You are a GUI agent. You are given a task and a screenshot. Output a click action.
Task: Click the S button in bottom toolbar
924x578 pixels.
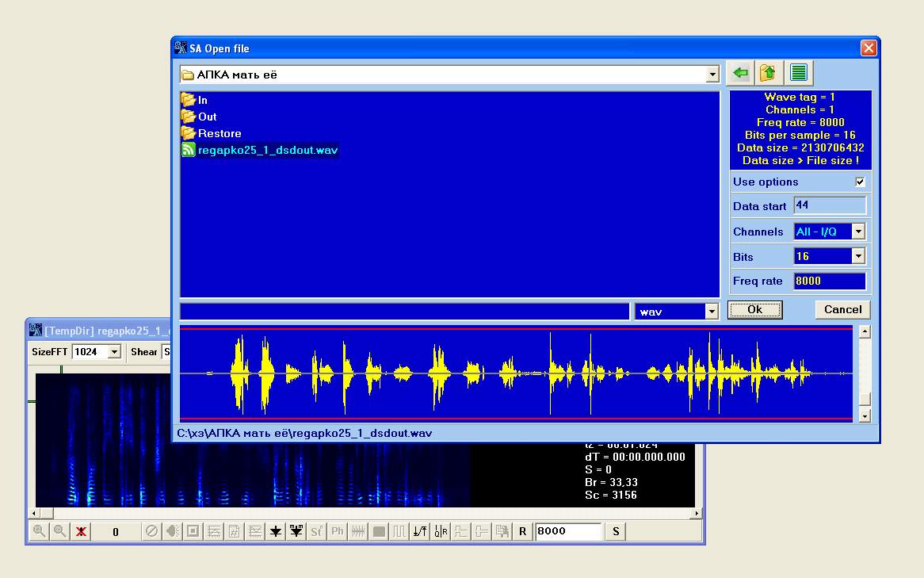[x=616, y=530]
